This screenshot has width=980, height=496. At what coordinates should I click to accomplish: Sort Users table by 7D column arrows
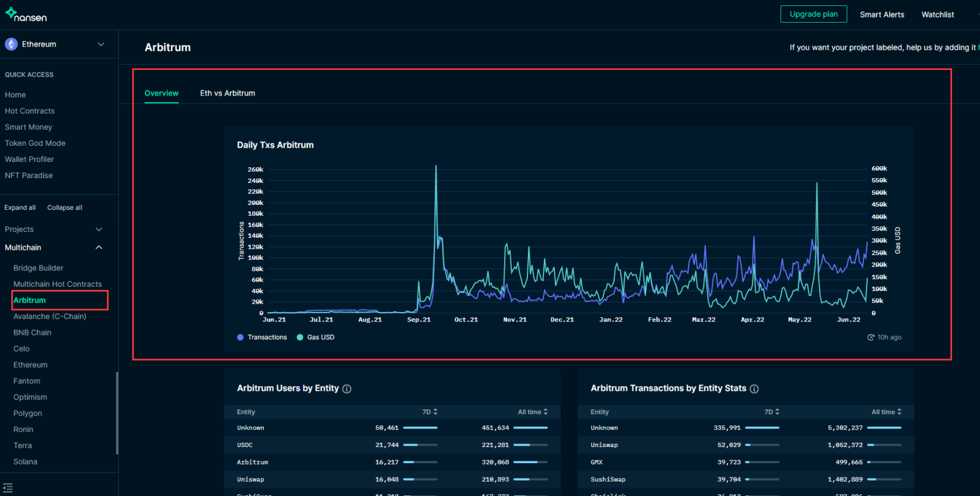pyautogui.click(x=435, y=412)
